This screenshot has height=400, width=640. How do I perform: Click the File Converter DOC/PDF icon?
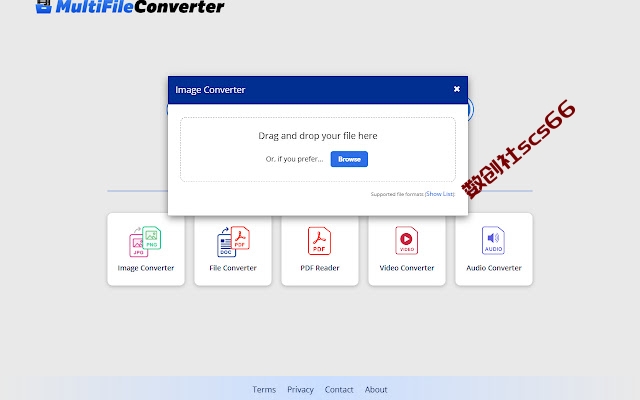(x=233, y=241)
